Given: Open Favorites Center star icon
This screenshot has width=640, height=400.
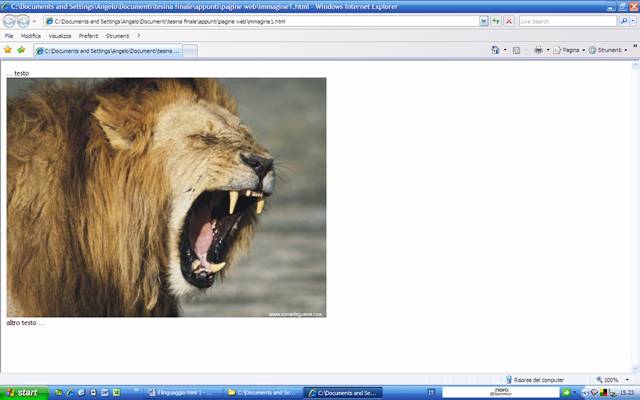Looking at the screenshot, I should click(x=8, y=50).
